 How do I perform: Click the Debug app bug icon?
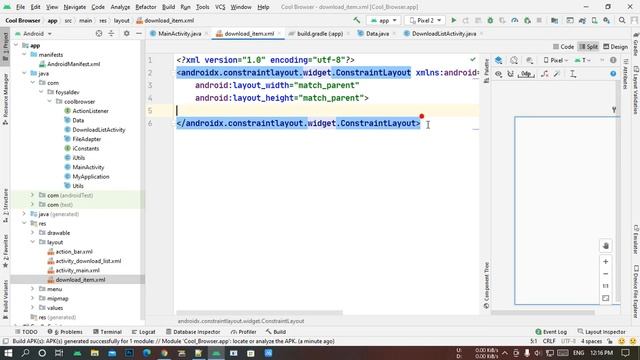tap(490, 20)
